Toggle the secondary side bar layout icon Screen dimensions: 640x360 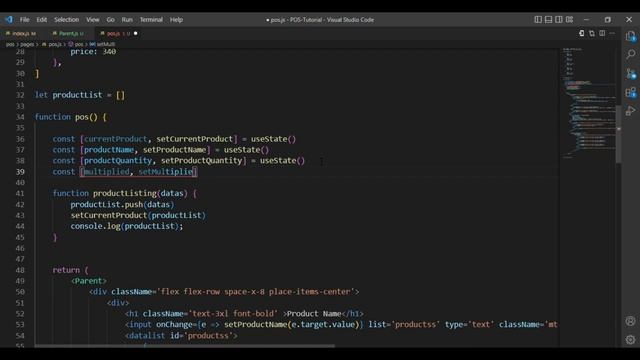(559, 20)
